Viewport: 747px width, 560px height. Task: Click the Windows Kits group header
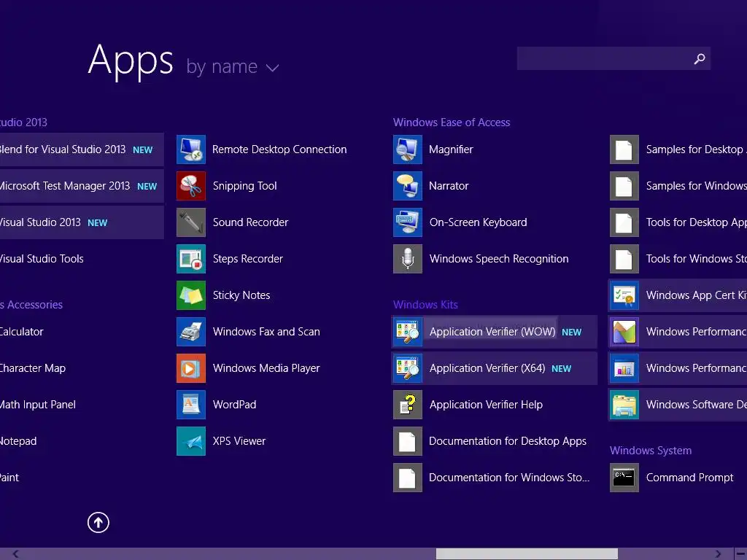425,305
